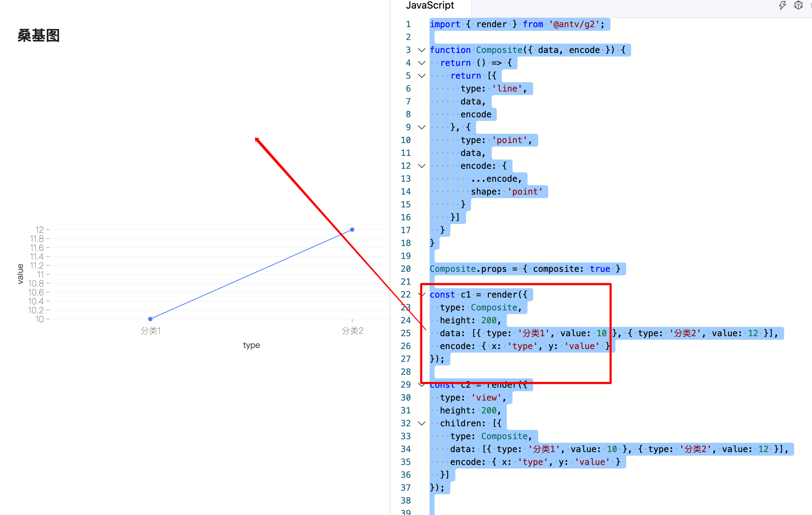Place cursor on type: 'point' code
812x515 pixels.
click(496, 140)
